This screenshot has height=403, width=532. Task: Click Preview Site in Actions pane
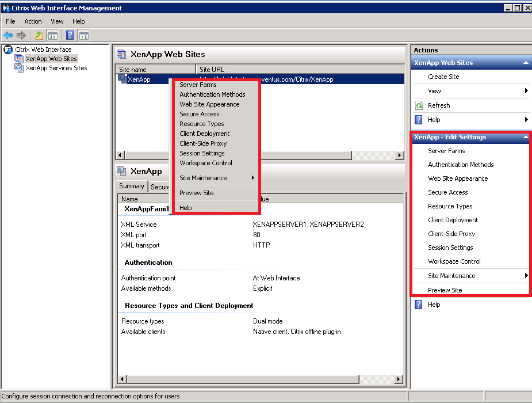(445, 290)
